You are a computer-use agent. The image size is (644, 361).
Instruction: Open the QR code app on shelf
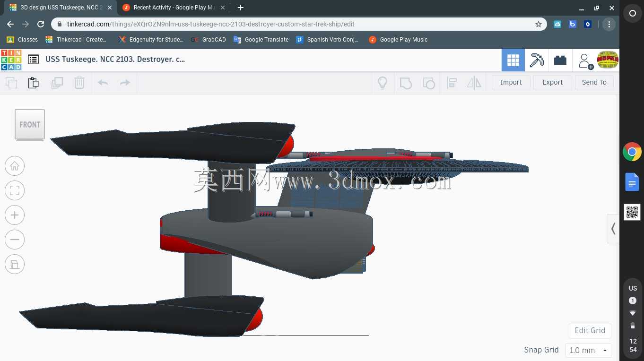pyautogui.click(x=632, y=212)
